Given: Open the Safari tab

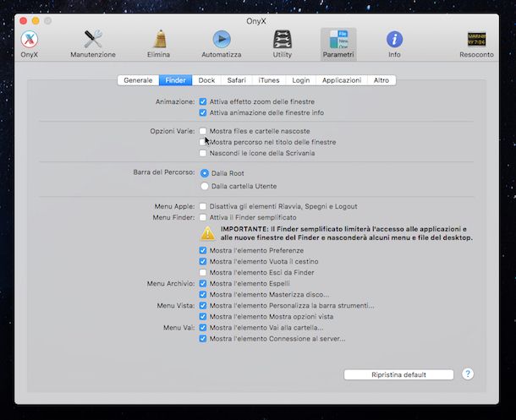Looking at the screenshot, I should (236, 80).
